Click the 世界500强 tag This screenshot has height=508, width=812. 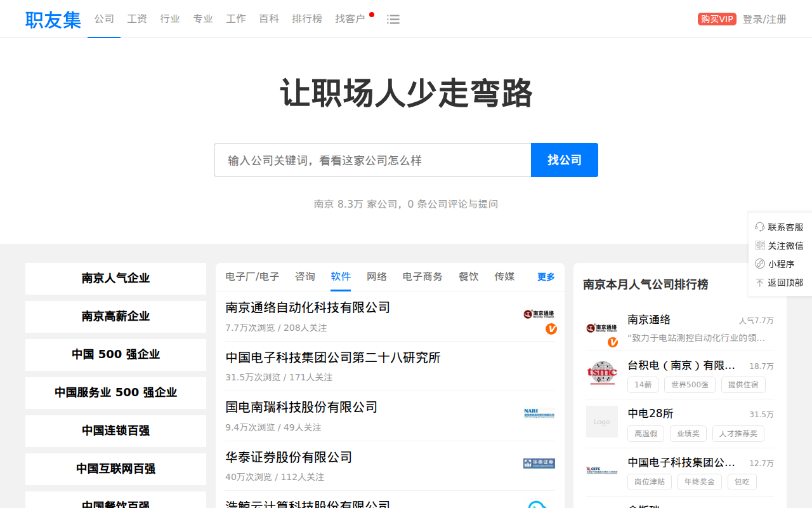(690, 385)
